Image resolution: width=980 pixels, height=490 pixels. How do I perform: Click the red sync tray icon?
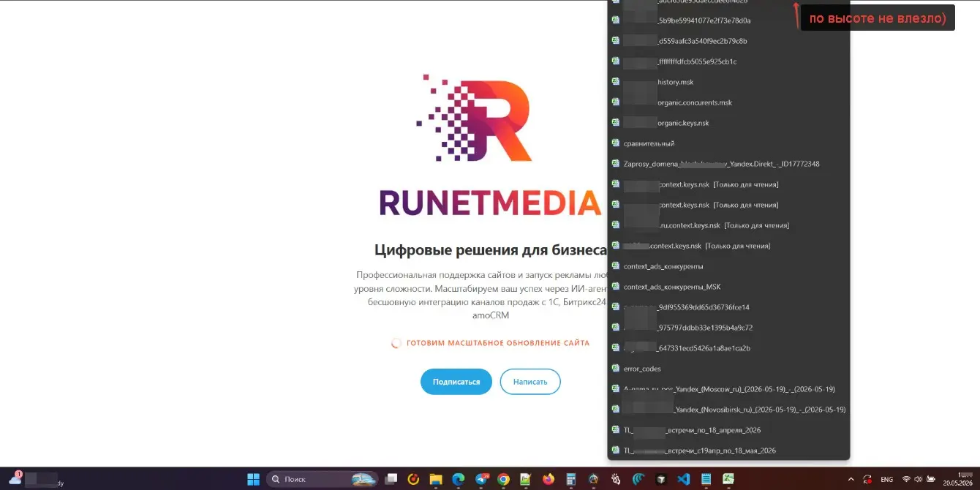click(867, 480)
